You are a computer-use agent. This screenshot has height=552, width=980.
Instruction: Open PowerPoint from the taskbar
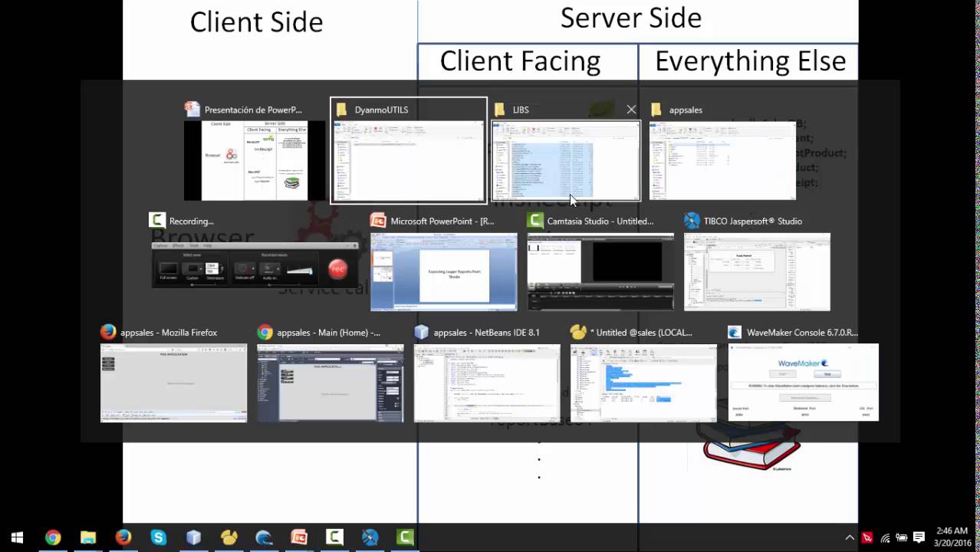299,537
